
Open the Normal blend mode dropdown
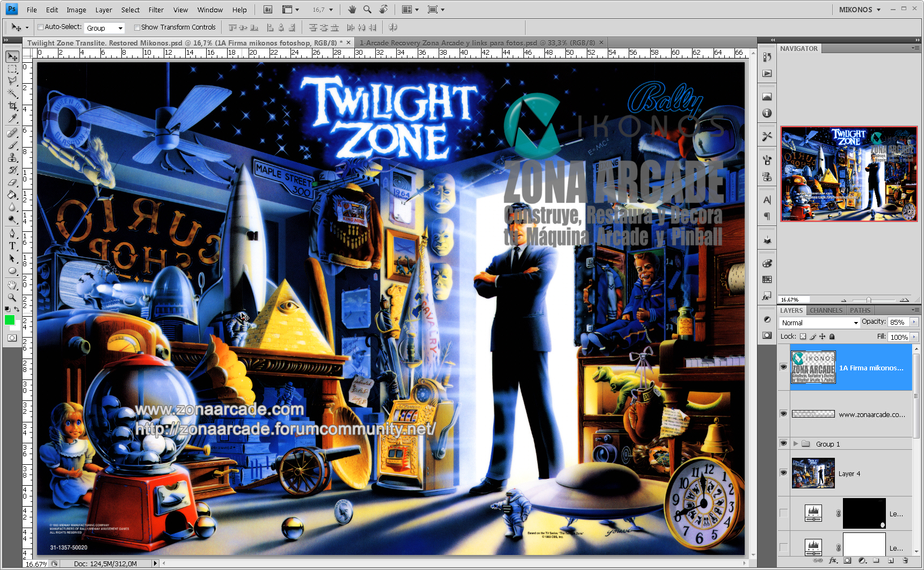tap(819, 323)
